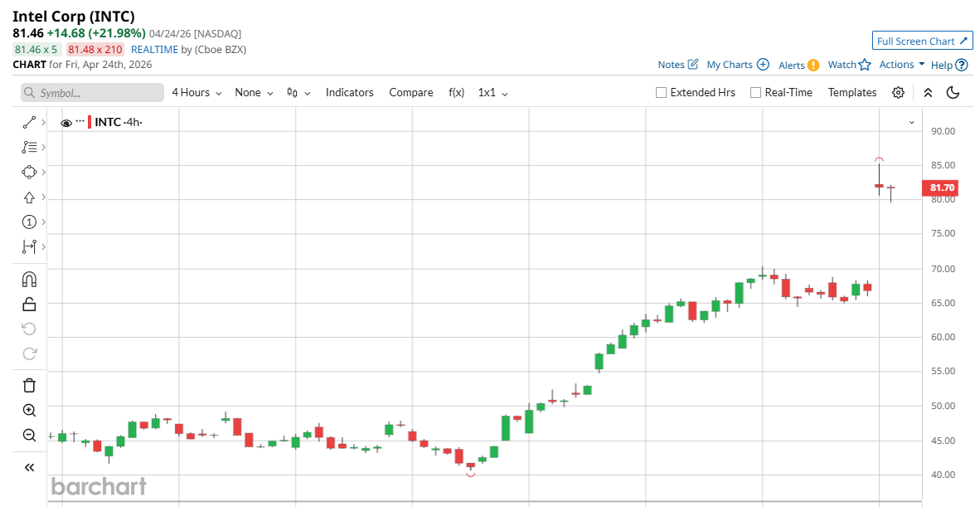Enable the Extended Hrs checkbox
Screen dimensions: 980x507
(x=661, y=93)
